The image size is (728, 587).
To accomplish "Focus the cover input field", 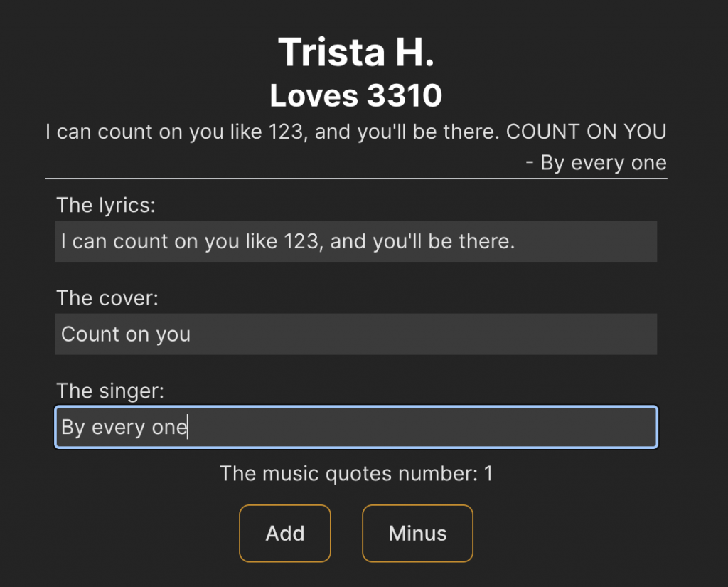I will coord(356,334).
